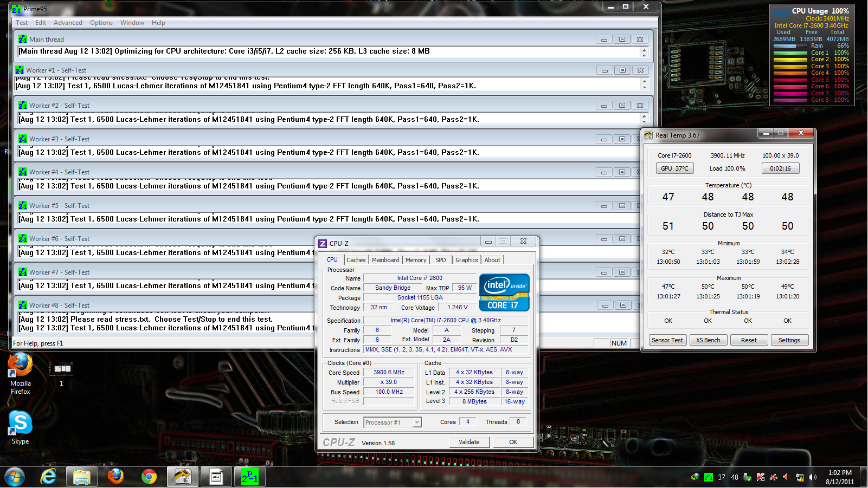Image resolution: width=868 pixels, height=488 pixels.
Task: Click the Main thread log scroll-down arrow
Action: coord(644,55)
